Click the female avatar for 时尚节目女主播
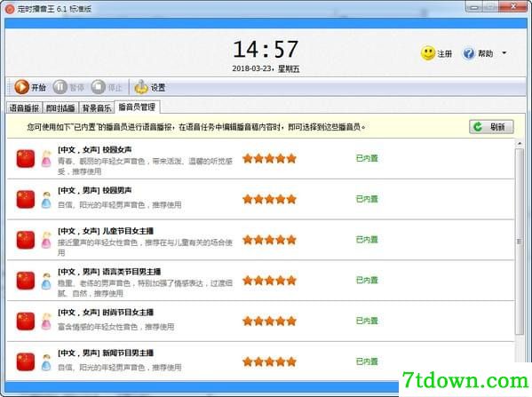The width and height of the screenshot is (532, 397). (x=46, y=322)
